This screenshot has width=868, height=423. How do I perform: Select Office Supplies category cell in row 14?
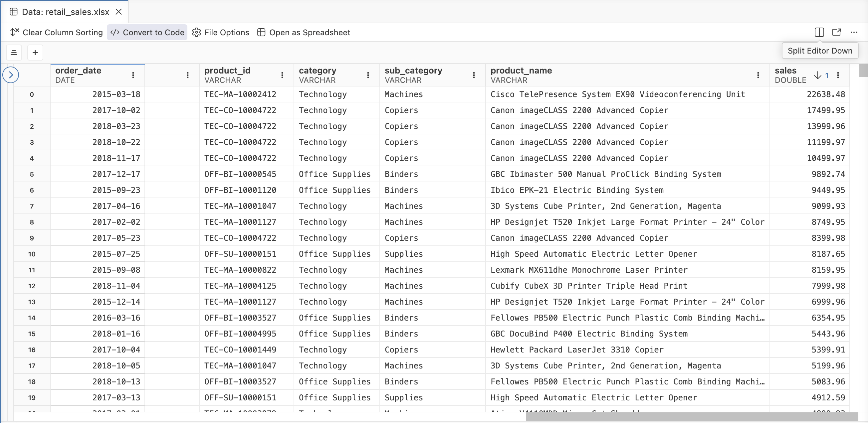point(336,318)
